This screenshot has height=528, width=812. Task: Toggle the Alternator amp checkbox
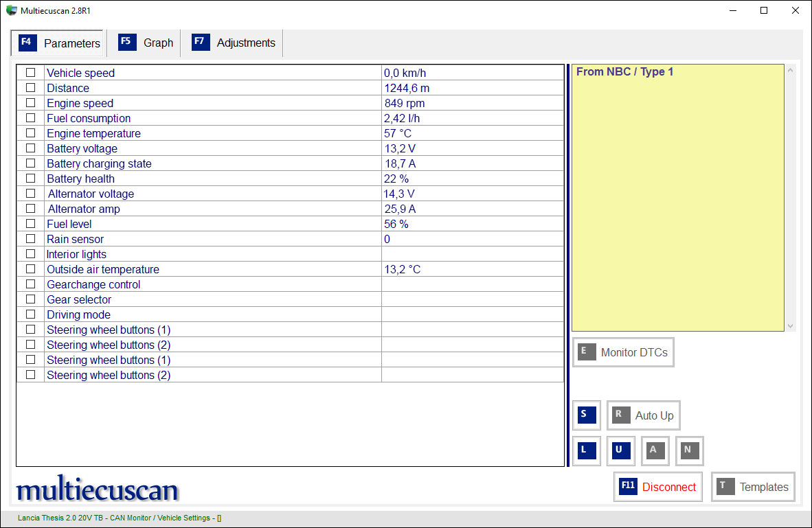tap(30, 209)
